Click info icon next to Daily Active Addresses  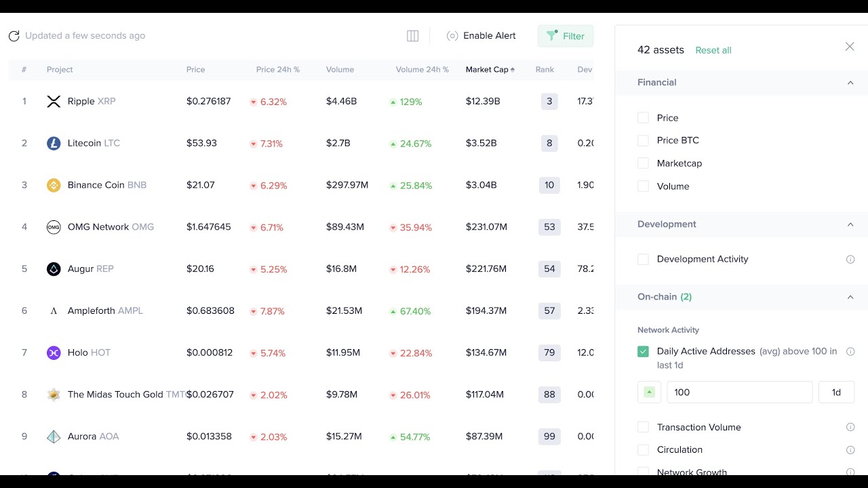pyautogui.click(x=850, y=352)
